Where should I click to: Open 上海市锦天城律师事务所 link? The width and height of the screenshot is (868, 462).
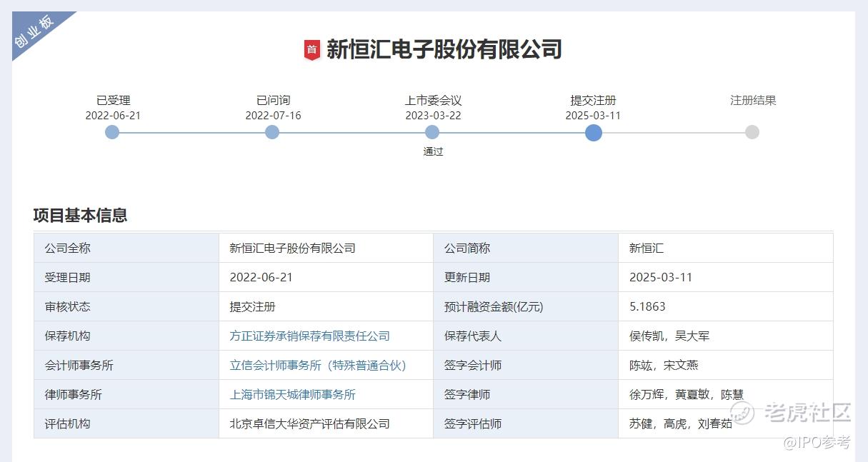(x=292, y=394)
